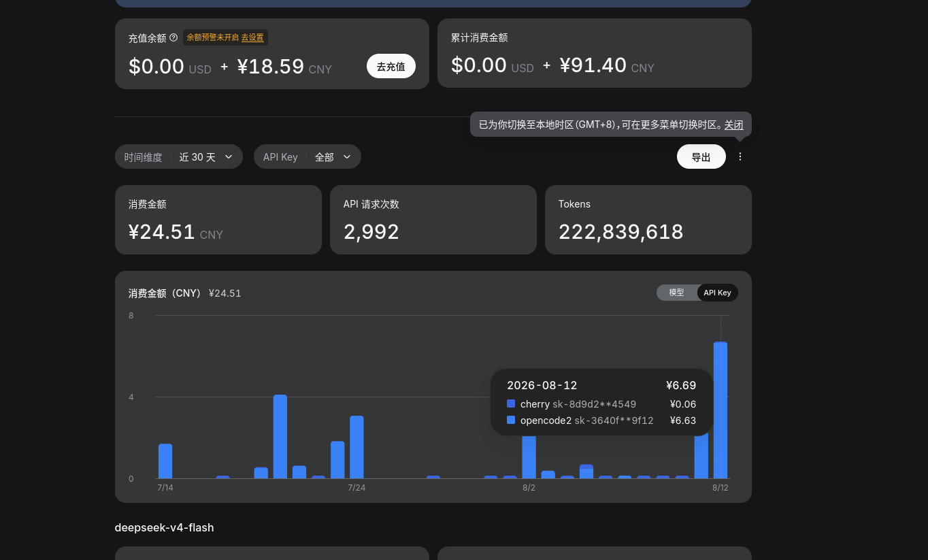Click the chevron arrow next to 全部
The image size is (928, 560).
(347, 157)
